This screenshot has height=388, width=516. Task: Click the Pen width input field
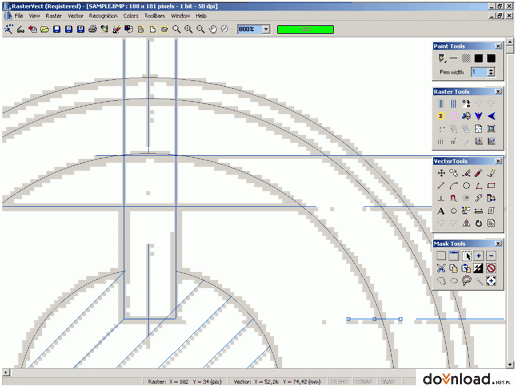click(479, 72)
